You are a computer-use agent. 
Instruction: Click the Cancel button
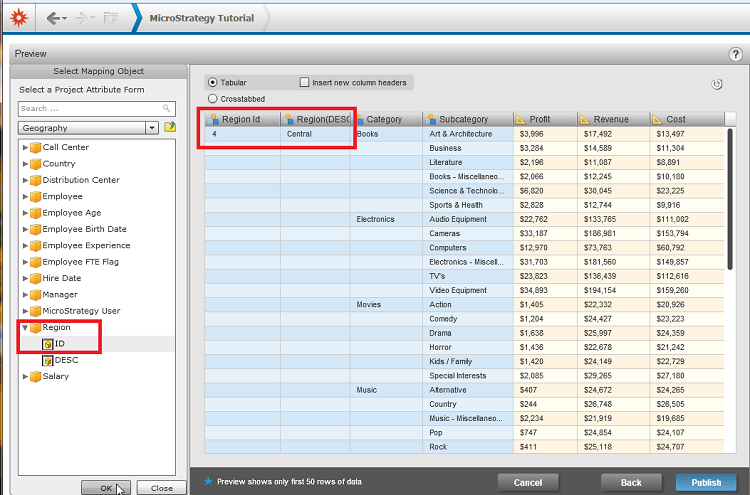tap(528, 483)
